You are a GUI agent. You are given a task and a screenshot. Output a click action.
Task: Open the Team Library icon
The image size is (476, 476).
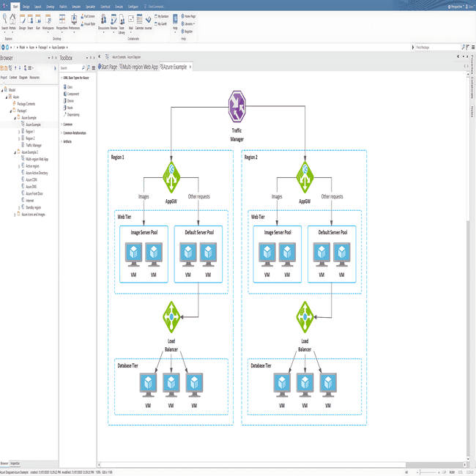click(x=122, y=23)
